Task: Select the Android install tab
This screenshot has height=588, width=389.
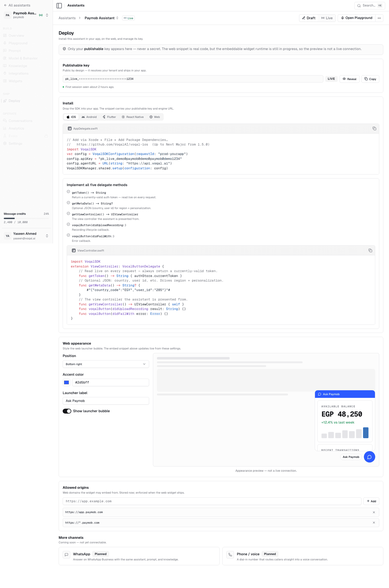Action: tap(89, 117)
